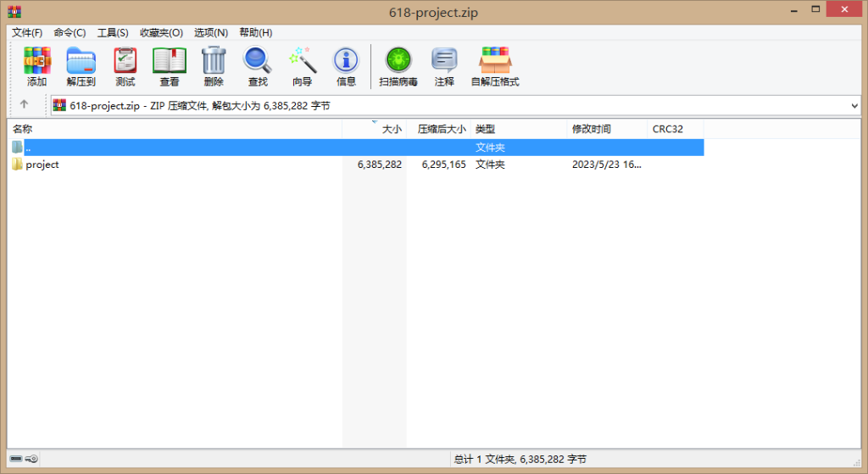Open the Commands (命令) menu
Screen dimensions: 868x474
tap(70, 33)
